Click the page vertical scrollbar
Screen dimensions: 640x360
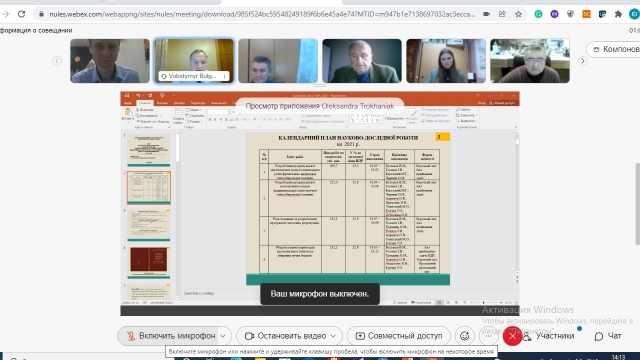tap(637, 204)
